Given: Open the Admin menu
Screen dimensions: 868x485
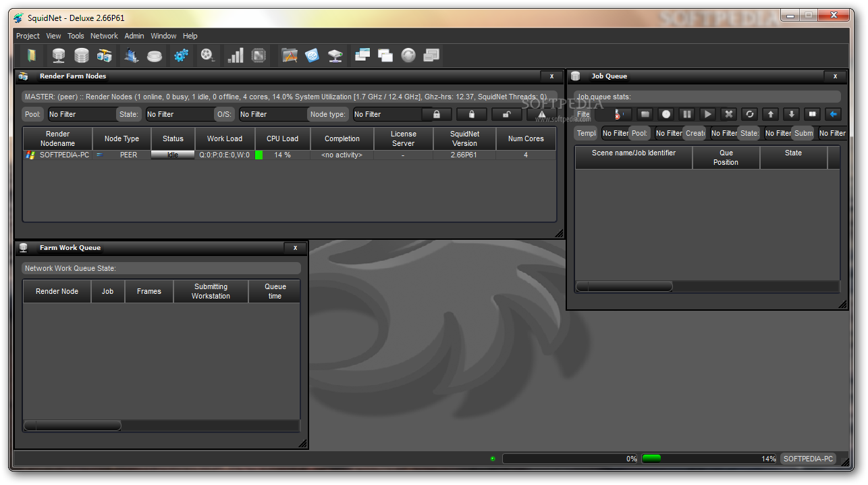Looking at the screenshot, I should pos(134,36).
